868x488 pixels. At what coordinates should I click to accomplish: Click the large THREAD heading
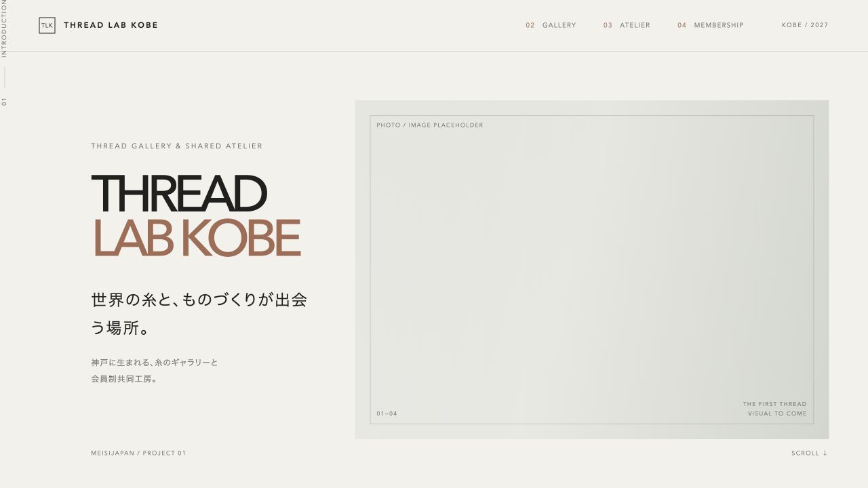pyautogui.click(x=179, y=194)
